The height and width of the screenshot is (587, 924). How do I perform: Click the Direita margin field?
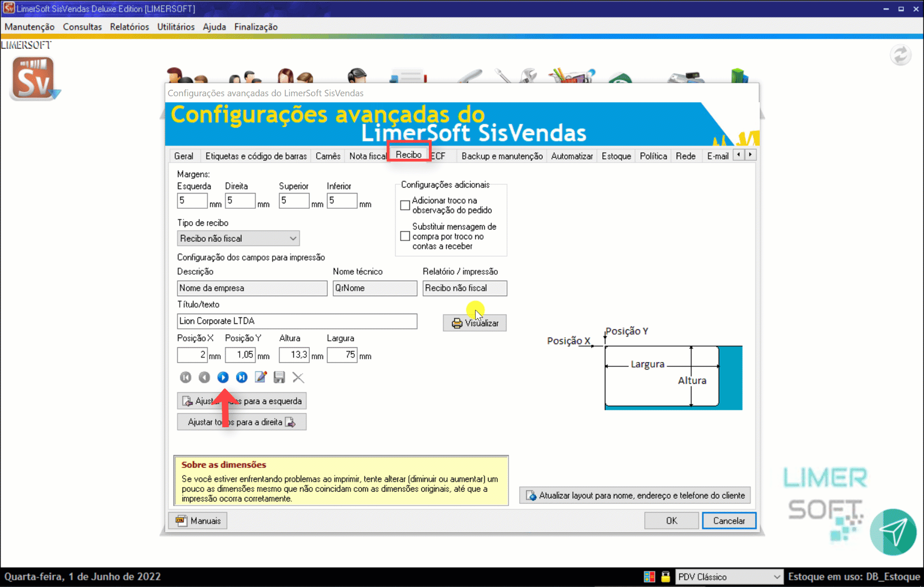(240, 201)
